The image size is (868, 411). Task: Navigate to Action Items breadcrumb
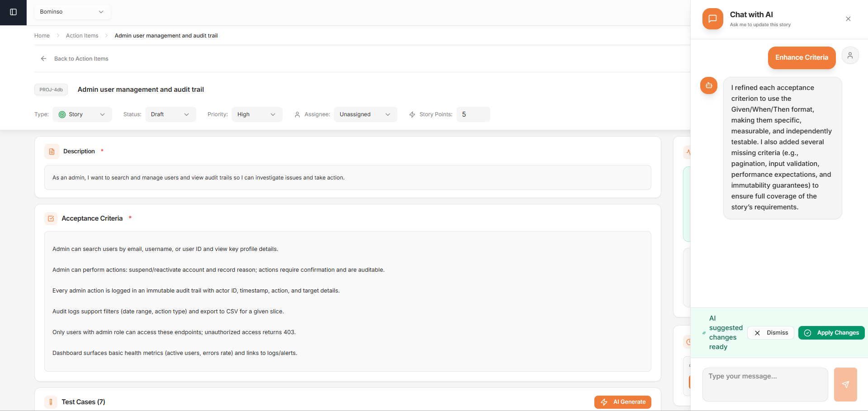82,36
